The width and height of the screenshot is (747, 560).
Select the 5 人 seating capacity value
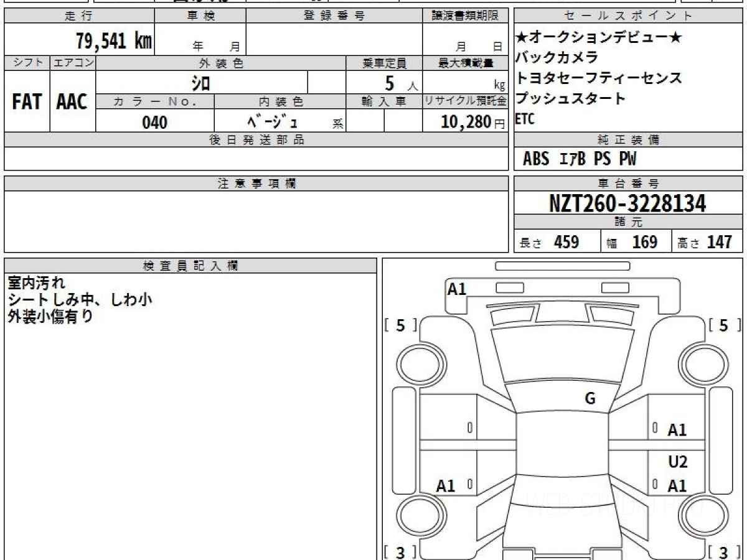coord(402,83)
